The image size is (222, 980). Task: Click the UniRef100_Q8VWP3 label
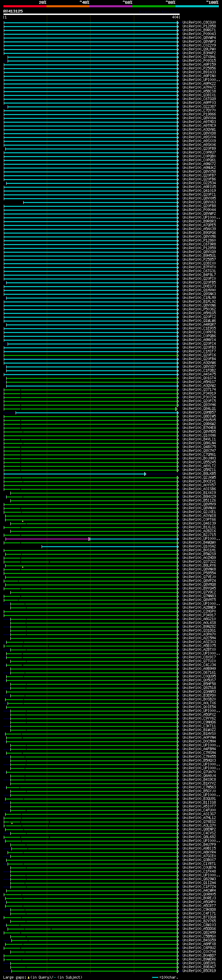199,41
